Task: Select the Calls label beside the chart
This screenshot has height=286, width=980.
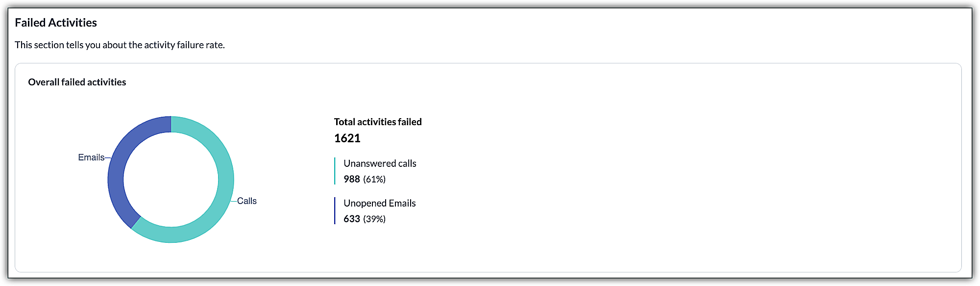Action: tap(247, 201)
